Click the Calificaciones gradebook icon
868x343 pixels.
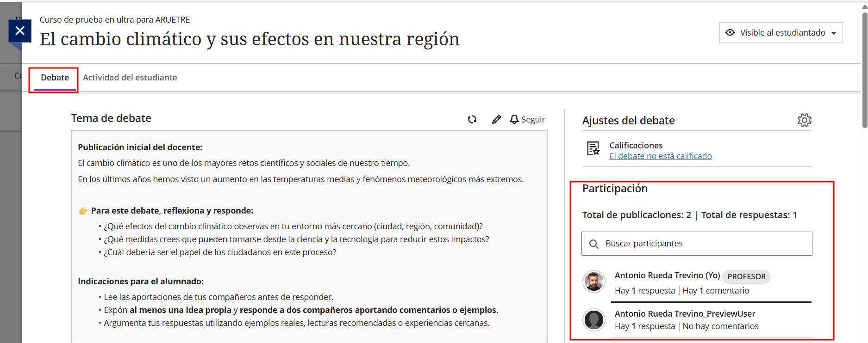coord(593,148)
